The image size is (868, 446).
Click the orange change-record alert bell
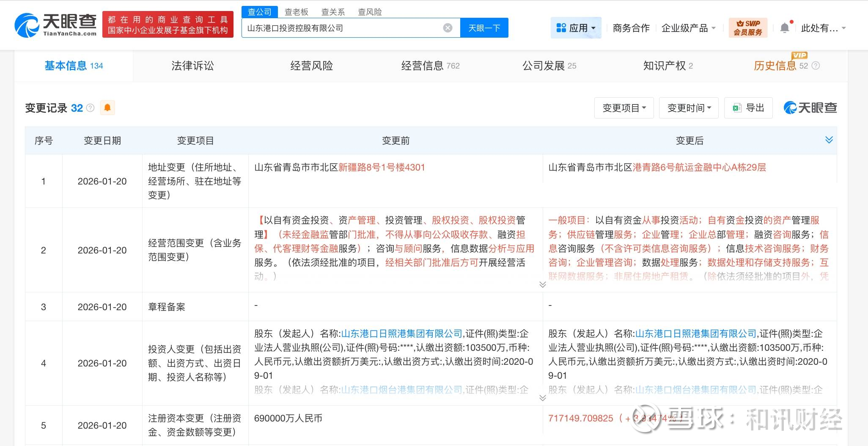[107, 108]
